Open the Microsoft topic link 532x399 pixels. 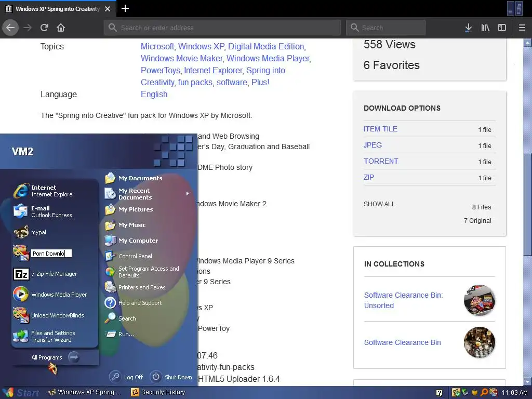click(x=157, y=46)
